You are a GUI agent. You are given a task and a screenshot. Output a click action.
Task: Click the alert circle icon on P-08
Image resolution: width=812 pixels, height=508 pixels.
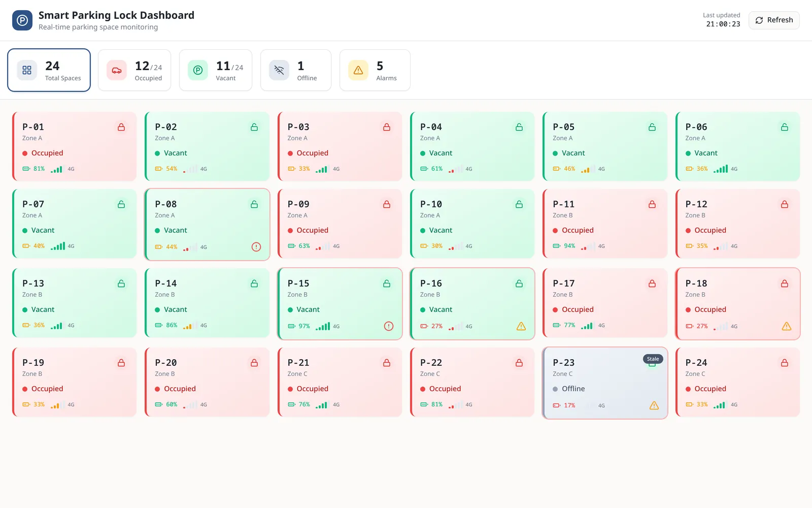[256, 247]
